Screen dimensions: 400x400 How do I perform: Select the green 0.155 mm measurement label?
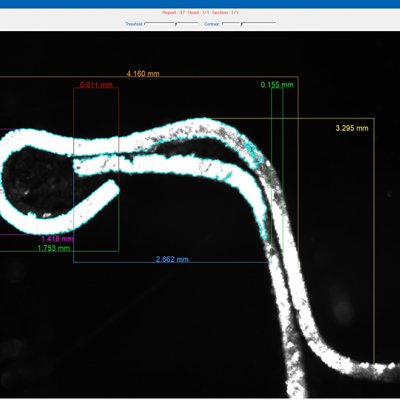point(277,85)
